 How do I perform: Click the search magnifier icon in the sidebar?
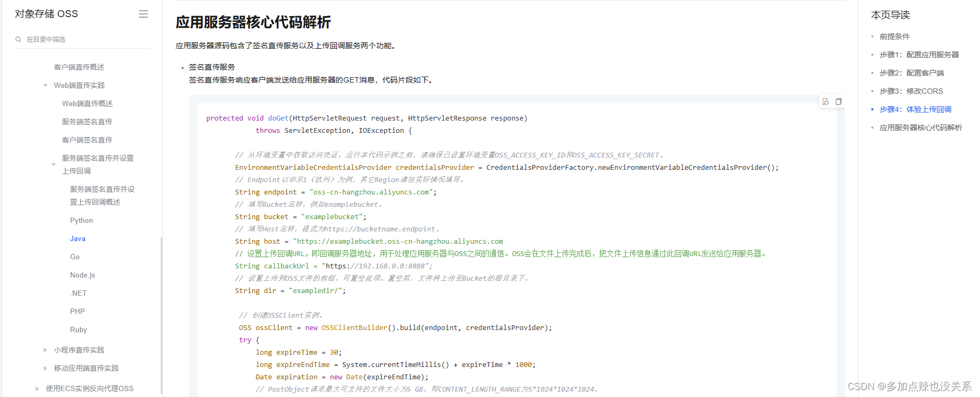tap(18, 39)
